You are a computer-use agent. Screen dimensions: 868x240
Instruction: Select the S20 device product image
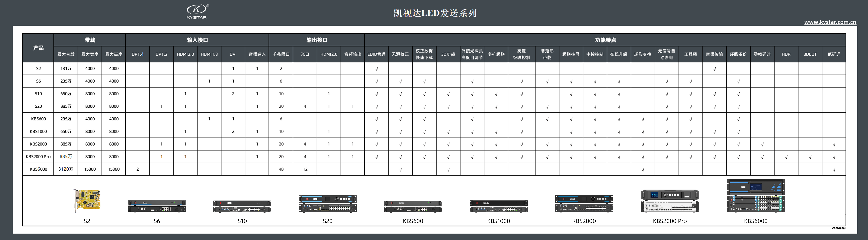pyautogui.click(x=328, y=204)
